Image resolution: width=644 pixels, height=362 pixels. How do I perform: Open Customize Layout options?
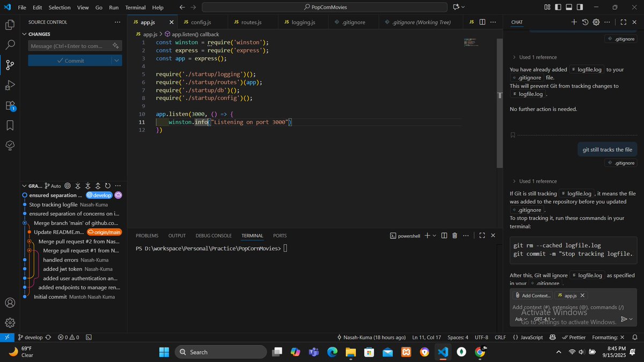click(x=547, y=8)
